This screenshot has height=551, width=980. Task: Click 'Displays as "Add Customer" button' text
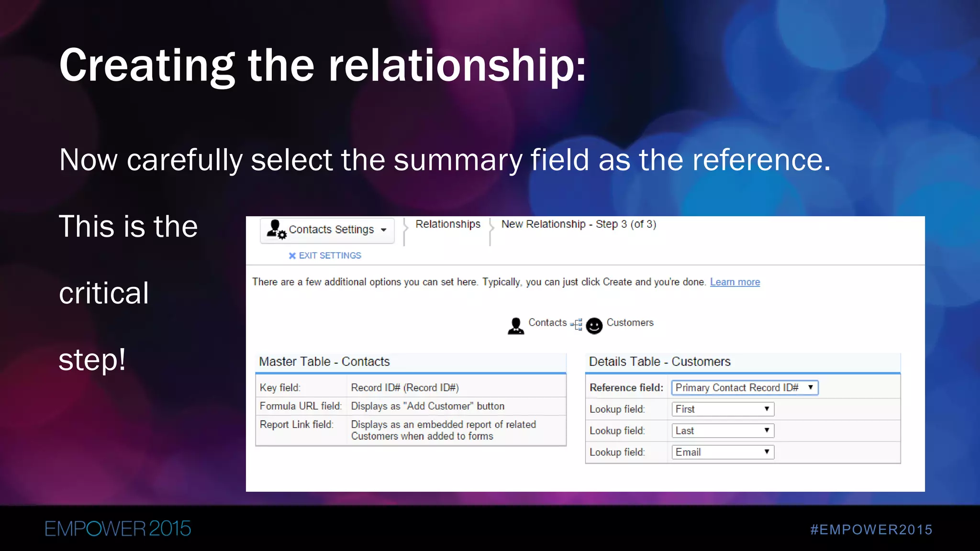coord(428,406)
